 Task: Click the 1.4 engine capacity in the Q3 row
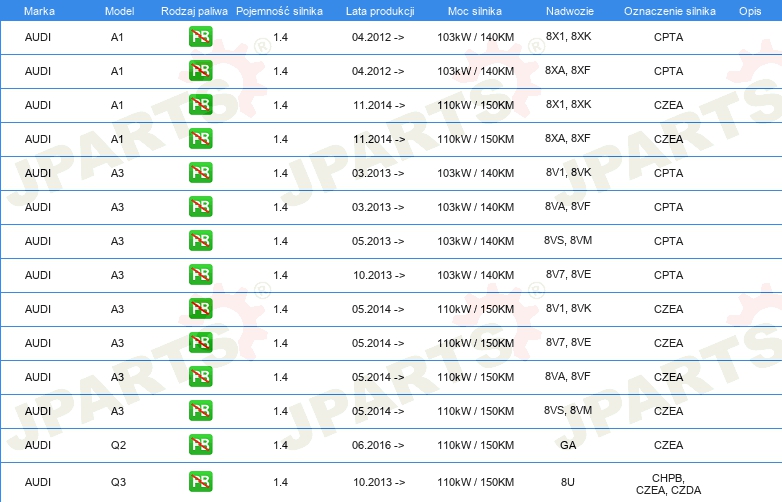tap(280, 482)
